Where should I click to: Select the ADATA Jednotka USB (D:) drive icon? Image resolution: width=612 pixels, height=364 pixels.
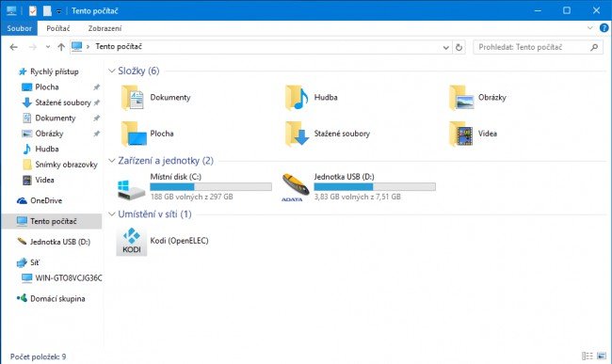tap(296, 187)
